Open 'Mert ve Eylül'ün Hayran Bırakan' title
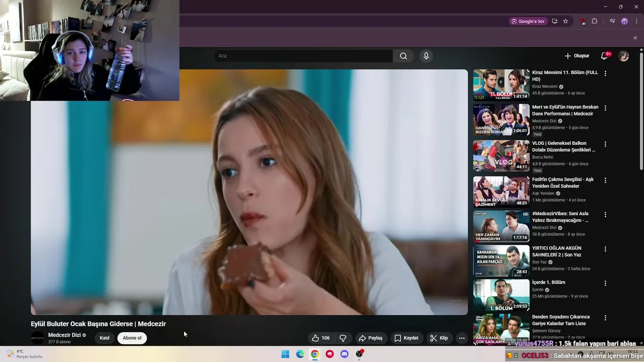 [565, 110]
